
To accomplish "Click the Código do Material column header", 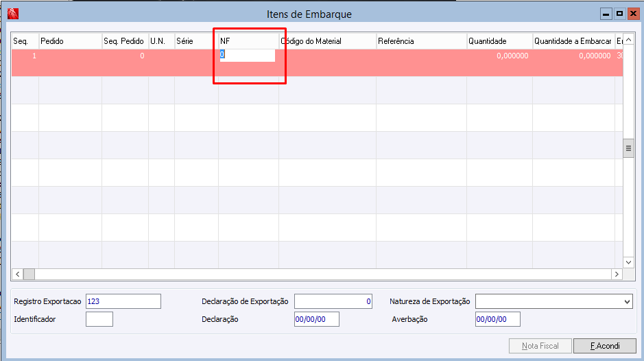I will 327,41.
